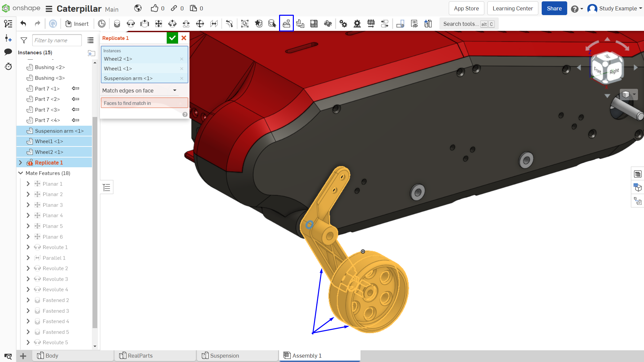Cancel the Replicate 1 dialog with red X
This screenshot has height=362, width=644.
pyautogui.click(x=184, y=38)
